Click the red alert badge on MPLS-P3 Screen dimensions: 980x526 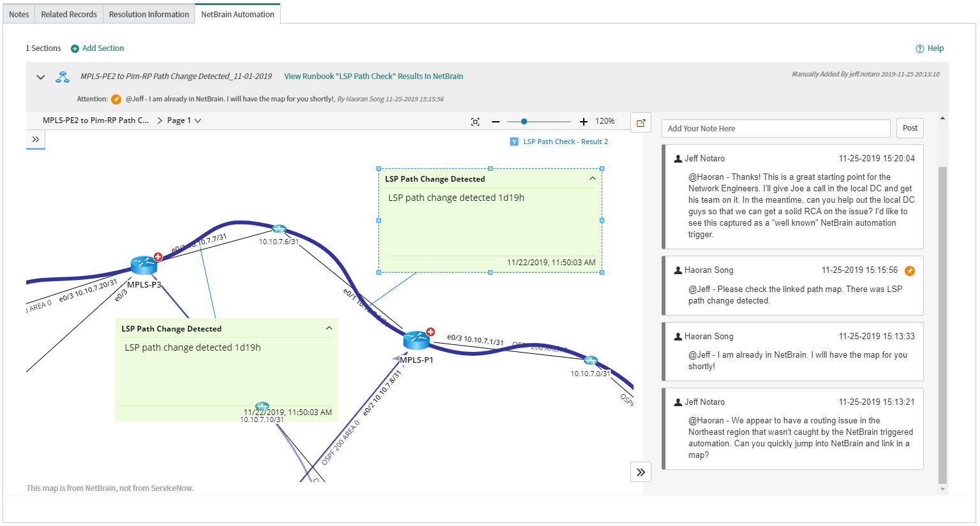point(158,257)
